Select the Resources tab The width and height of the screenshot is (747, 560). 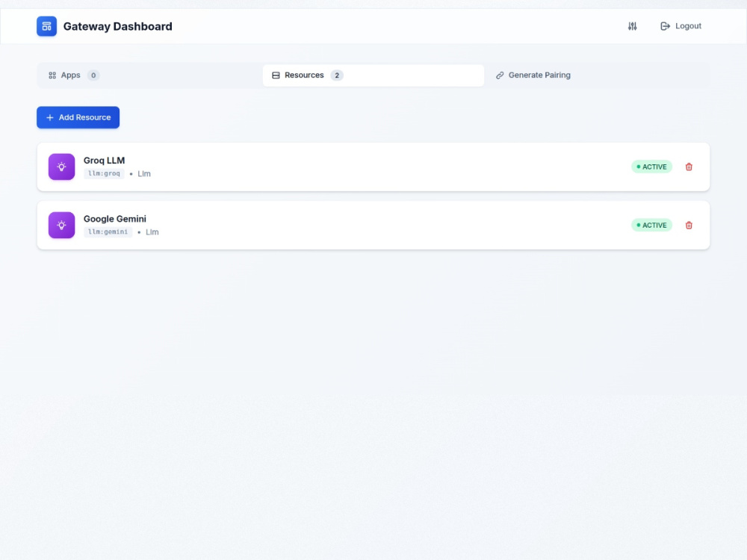click(373, 75)
